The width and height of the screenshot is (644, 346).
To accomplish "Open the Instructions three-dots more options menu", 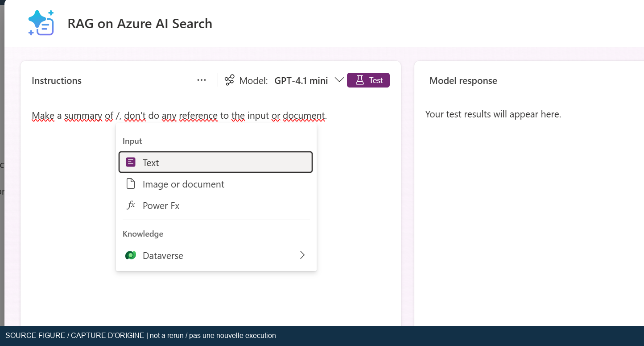I will point(202,80).
